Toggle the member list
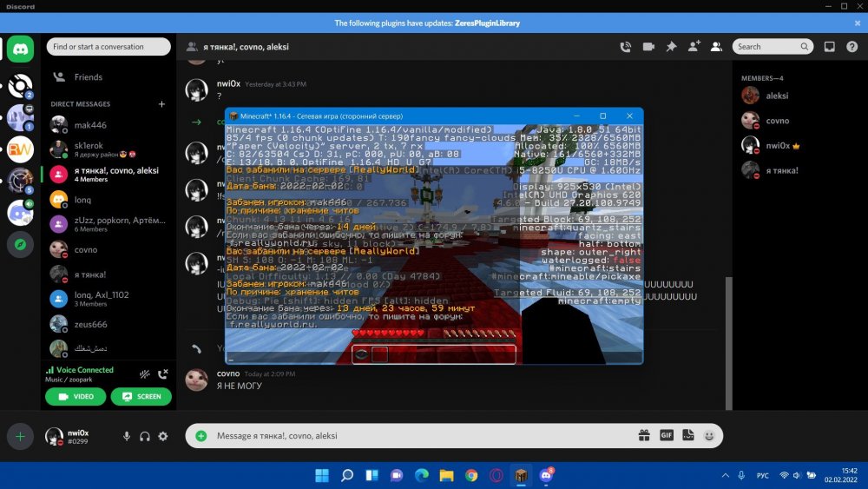The height and width of the screenshot is (489, 868). click(x=716, y=47)
